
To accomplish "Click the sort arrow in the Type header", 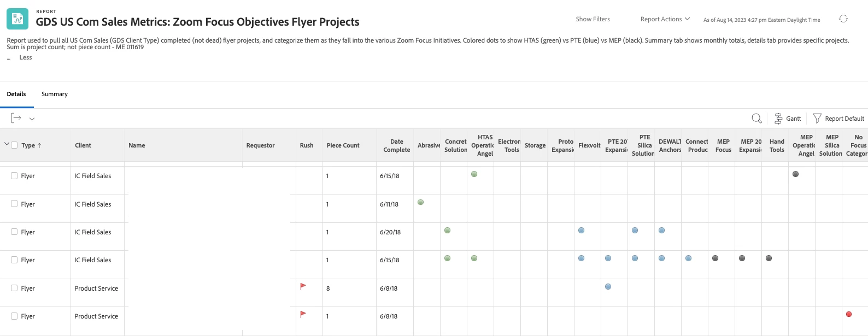I will click(x=39, y=145).
